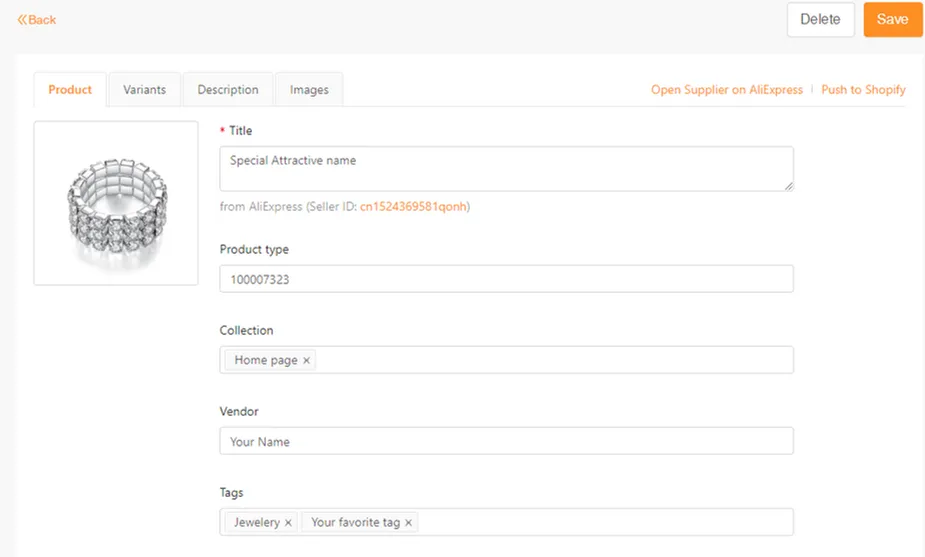Open the seller ID cn1524369581qonh link
Viewport: 925px width, 557px height.
point(414,207)
